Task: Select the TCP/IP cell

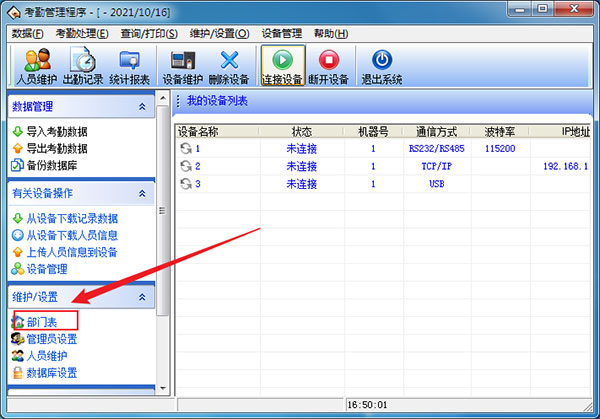Action: click(x=437, y=166)
